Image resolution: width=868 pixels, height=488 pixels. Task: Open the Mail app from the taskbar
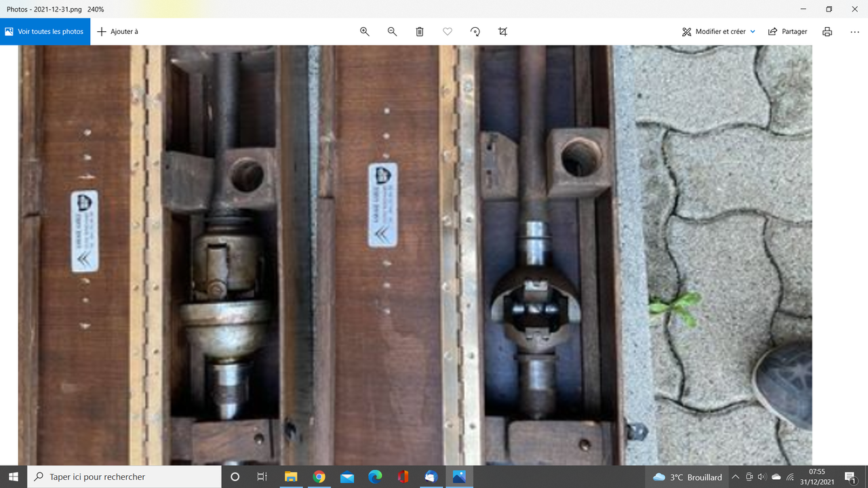(347, 477)
